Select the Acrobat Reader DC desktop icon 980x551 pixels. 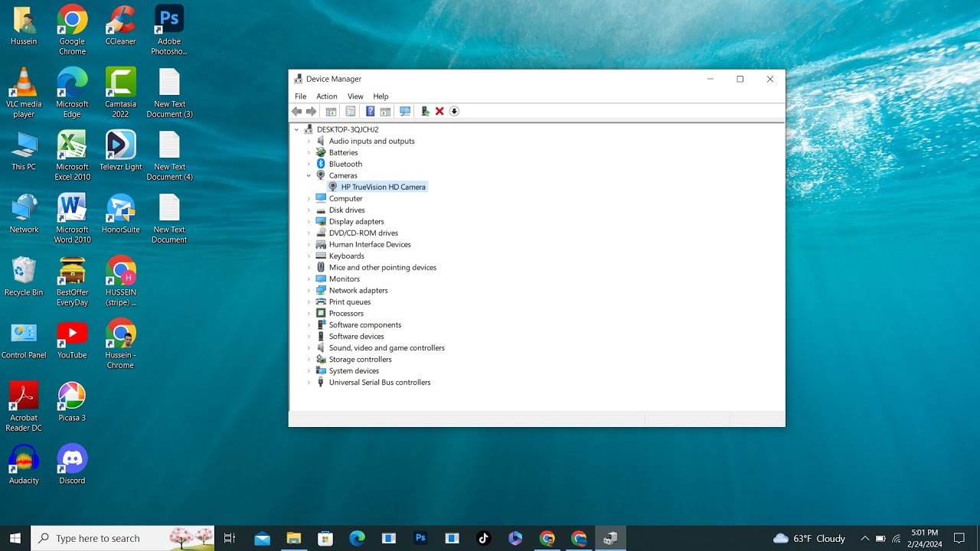pos(24,407)
